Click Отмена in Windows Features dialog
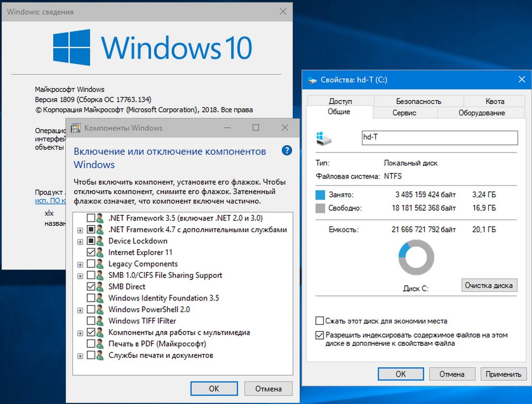532x404 pixels. [268, 389]
